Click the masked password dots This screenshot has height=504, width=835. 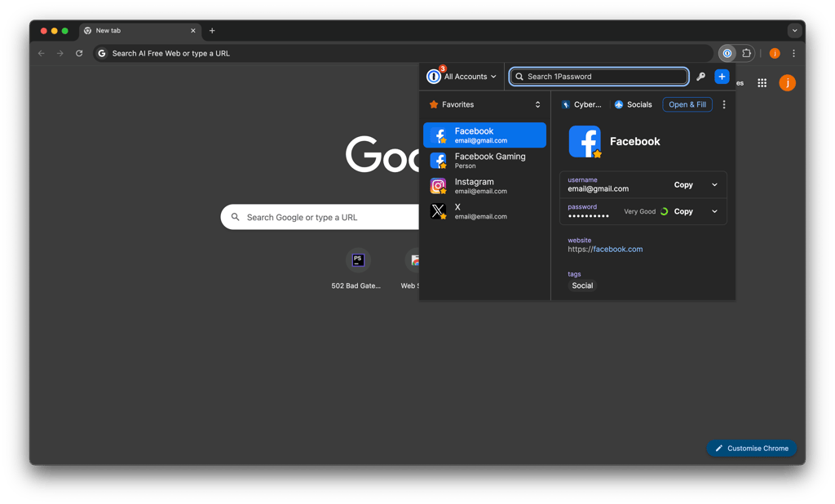point(588,216)
